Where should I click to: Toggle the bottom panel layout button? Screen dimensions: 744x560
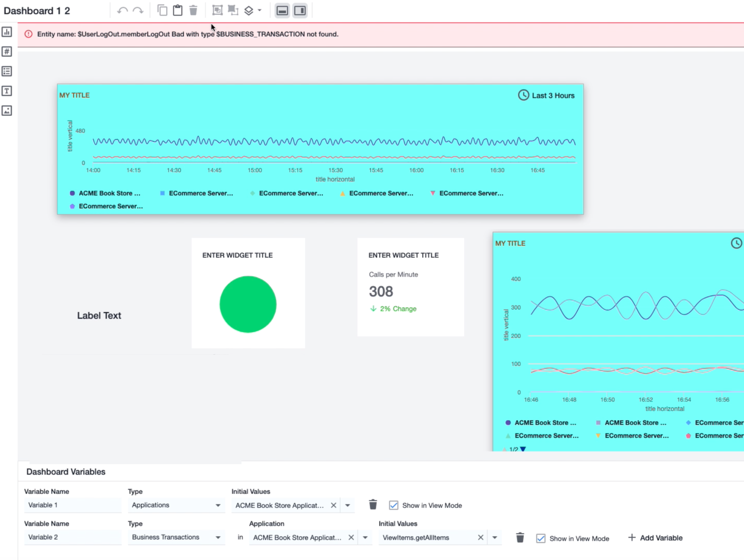pyautogui.click(x=282, y=11)
